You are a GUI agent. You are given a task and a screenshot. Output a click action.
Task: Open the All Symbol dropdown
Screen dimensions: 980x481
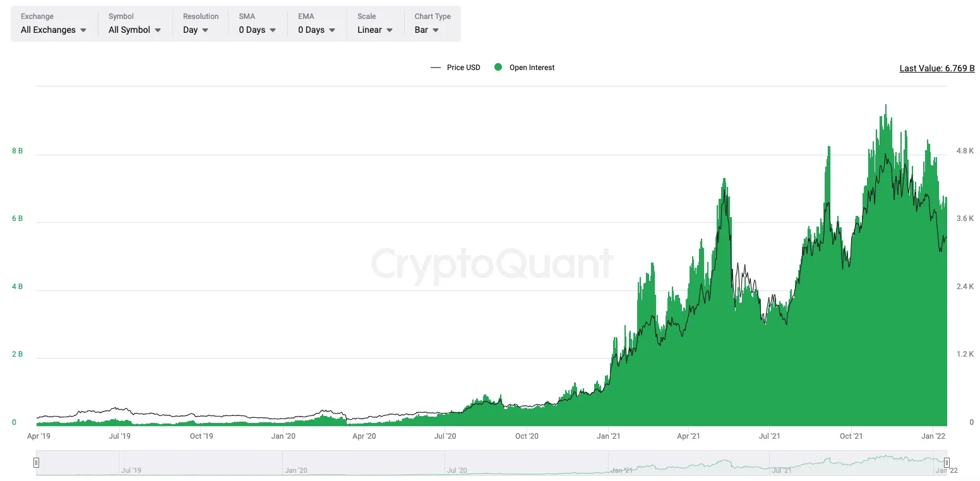pyautogui.click(x=134, y=30)
